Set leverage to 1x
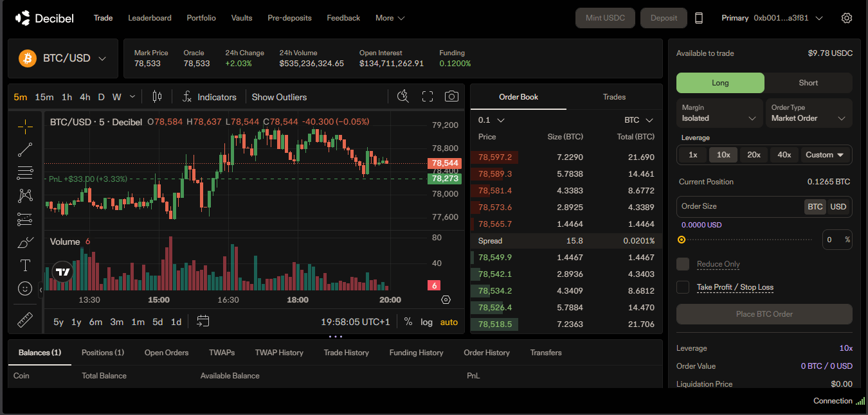Viewport: 868px width, 415px height. tap(693, 155)
